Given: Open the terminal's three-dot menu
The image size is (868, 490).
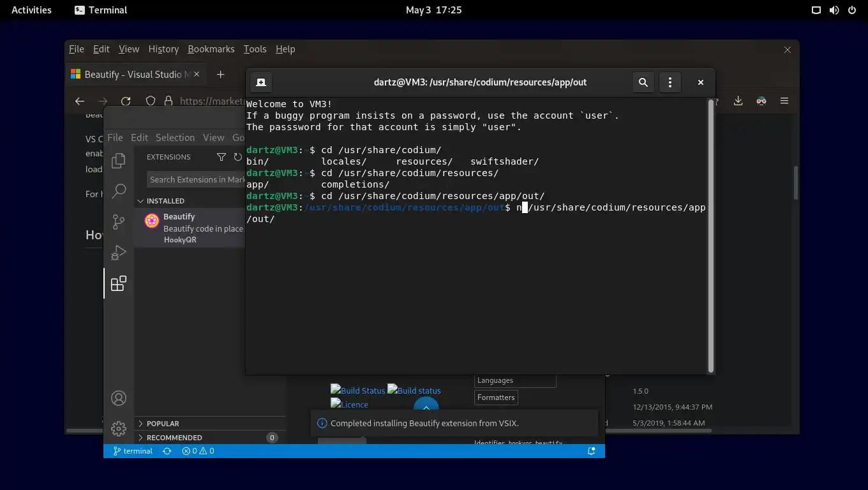Looking at the screenshot, I should pos(670,82).
